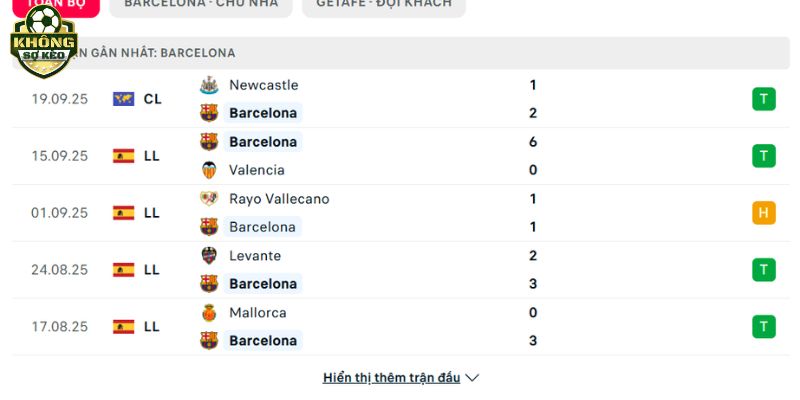Click the Spain flag on 15.09.25 row

tap(123, 156)
